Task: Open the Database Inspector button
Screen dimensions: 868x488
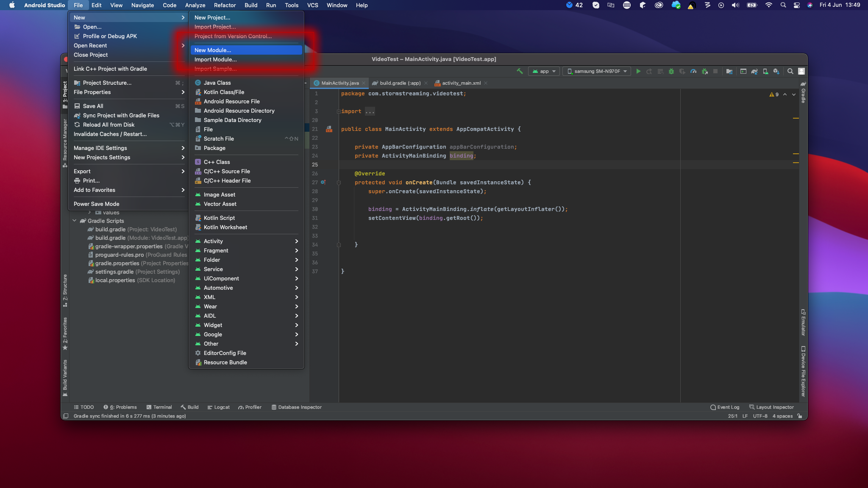Action: click(x=296, y=407)
